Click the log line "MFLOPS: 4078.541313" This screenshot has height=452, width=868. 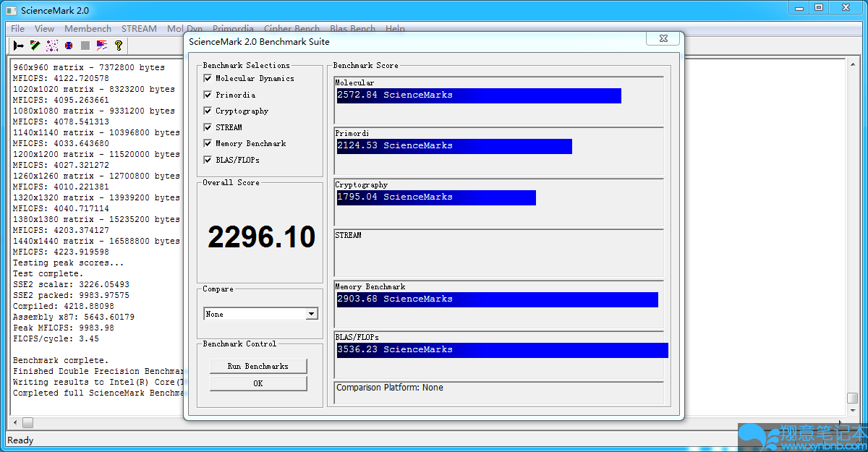[61, 121]
